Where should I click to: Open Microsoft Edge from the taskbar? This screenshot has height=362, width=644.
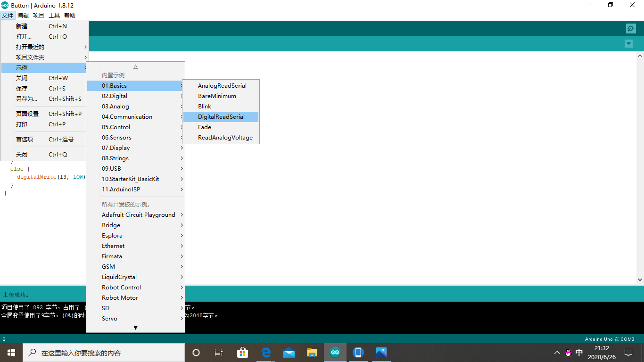[266, 353]
